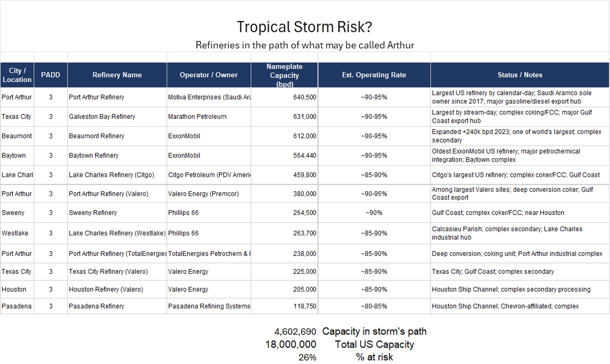
Task: Click the 'Refinery Name' header cell
Action: coord(117,75)
